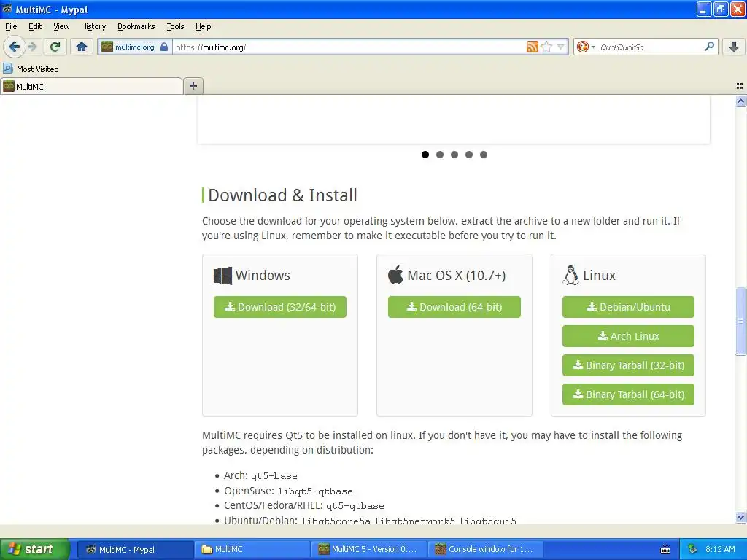Click the qt5-qtbase package text
The width and height of the screenshot is (747, 560).
pyautogui.click(x=355, y=506)
